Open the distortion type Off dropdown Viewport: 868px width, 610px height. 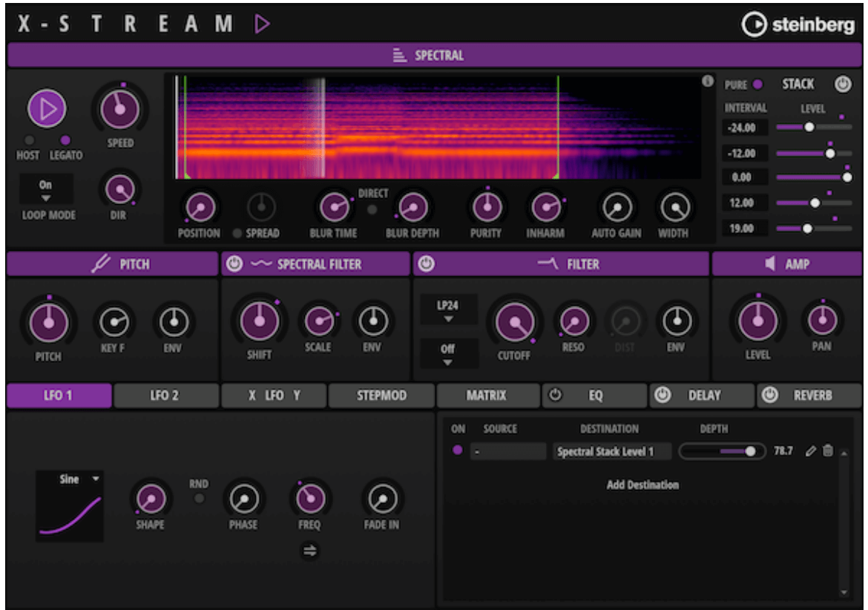(448, 354)
